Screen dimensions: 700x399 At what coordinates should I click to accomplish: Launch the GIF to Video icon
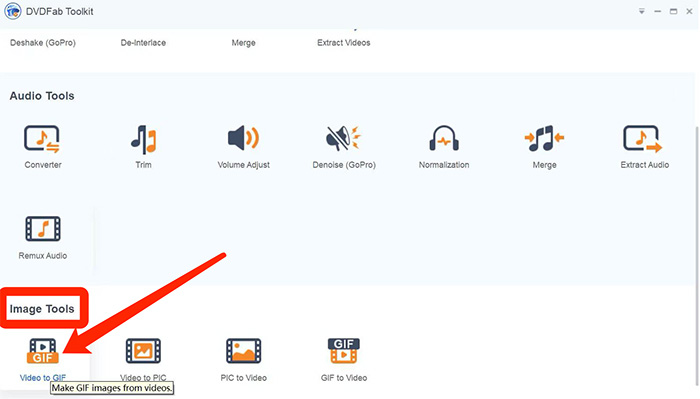click(x=344, y=350)
